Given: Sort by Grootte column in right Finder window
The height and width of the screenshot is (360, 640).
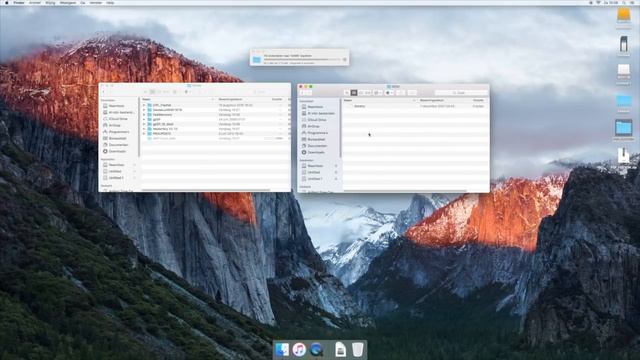Looking at the screenshot, I should (x=479, y=100).
